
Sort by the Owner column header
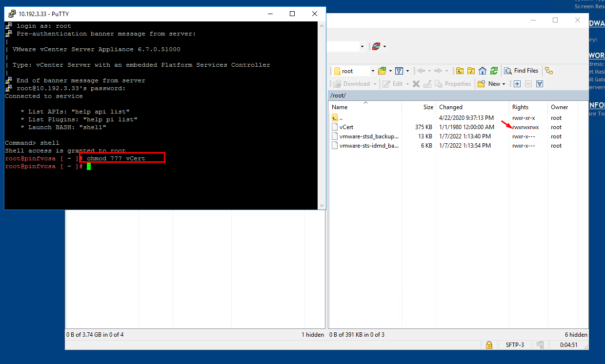coord(563,107)
